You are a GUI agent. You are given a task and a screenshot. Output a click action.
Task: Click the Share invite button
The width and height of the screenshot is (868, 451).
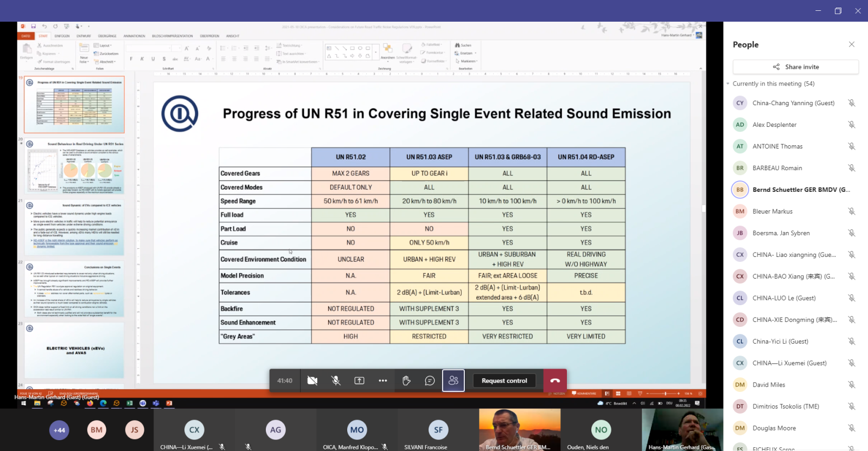(x=795, y=67)
